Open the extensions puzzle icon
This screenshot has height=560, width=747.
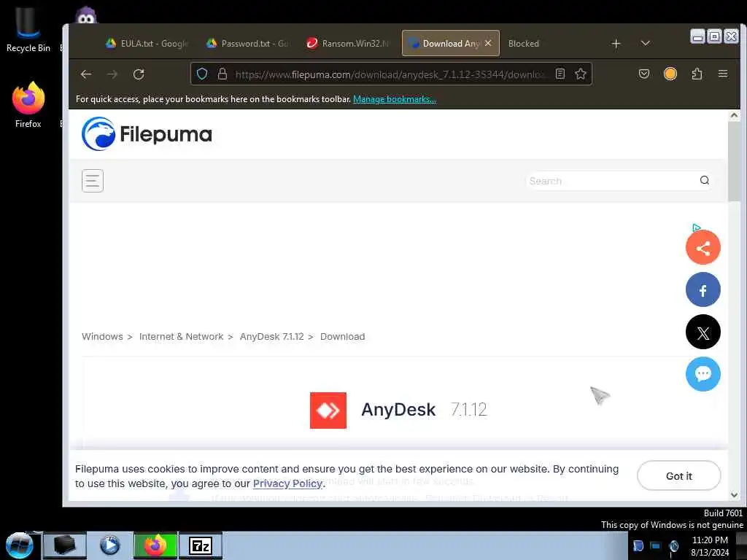[697, 74]
